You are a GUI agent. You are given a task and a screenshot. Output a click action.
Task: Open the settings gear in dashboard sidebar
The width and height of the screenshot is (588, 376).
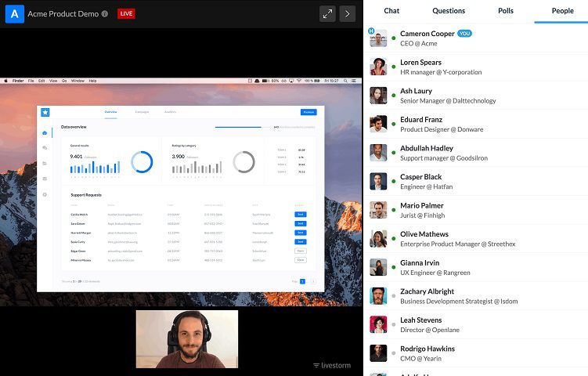[45, 194]
